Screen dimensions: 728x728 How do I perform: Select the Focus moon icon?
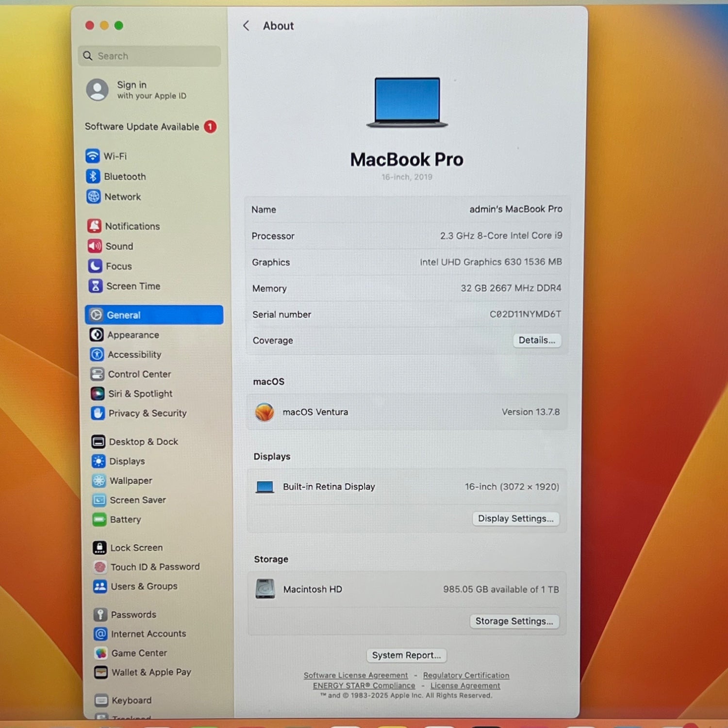coord(95,266)
